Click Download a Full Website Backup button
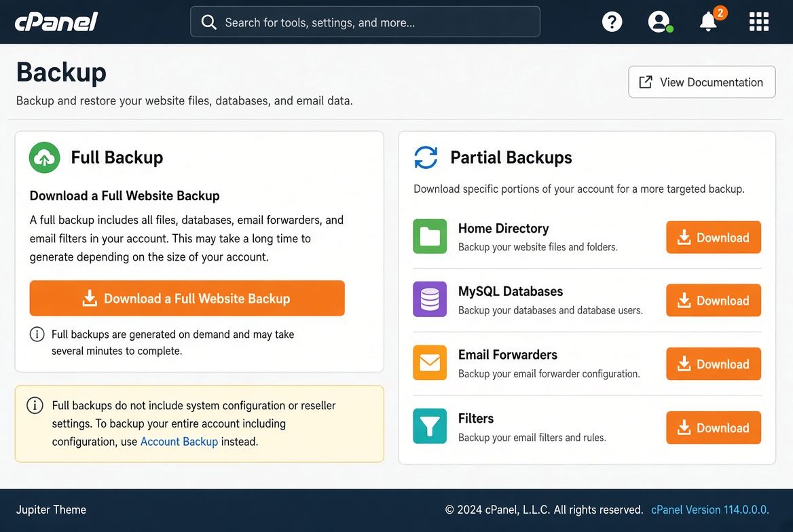Viewport: 793px width, 532px height. [187, 299]
